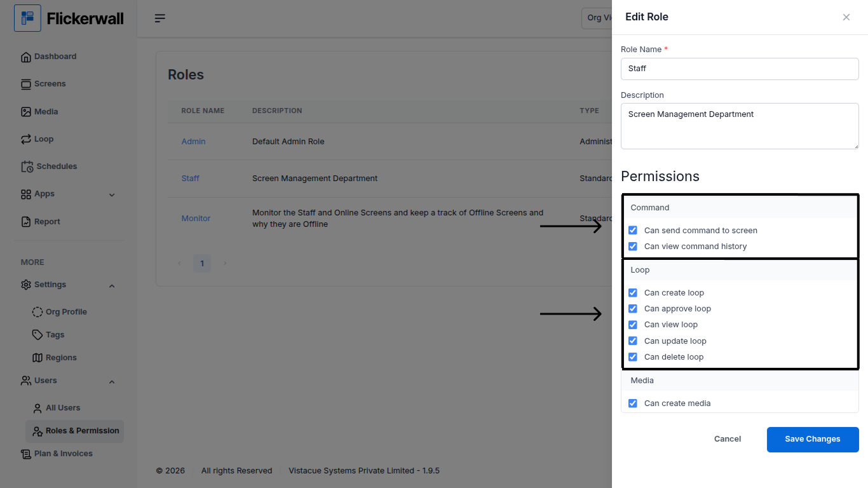Screen dimensions: 868x488
Task: Open the All Users page
Action: (x=62, y=408)
